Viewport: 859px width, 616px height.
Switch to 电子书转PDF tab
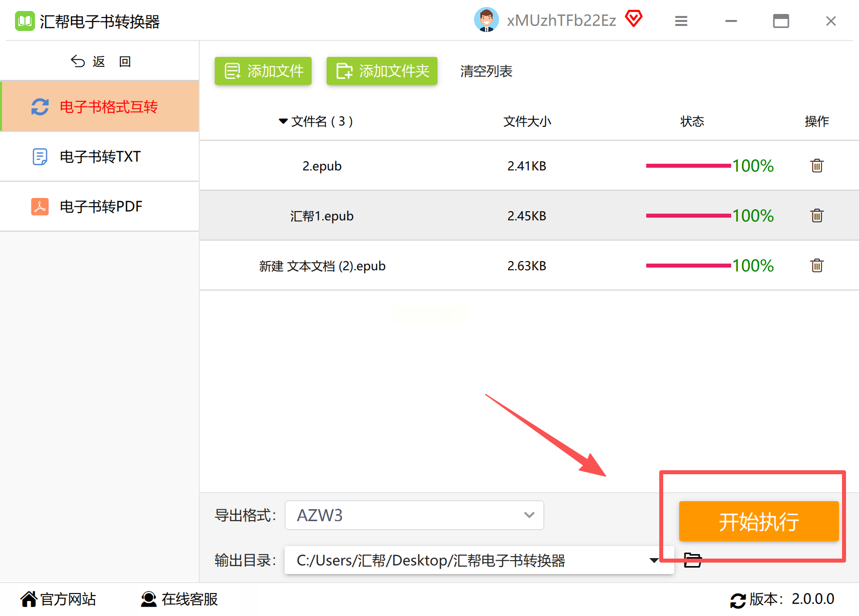(x=100, y=206)
